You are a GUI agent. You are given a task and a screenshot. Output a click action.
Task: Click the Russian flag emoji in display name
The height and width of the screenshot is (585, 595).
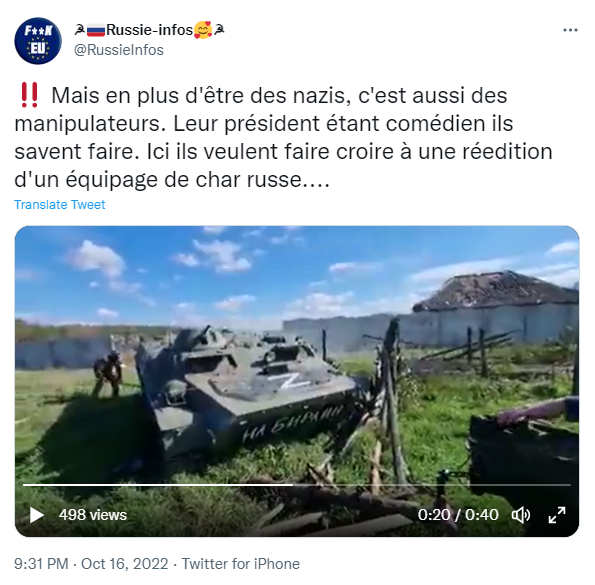click(96, 30)
